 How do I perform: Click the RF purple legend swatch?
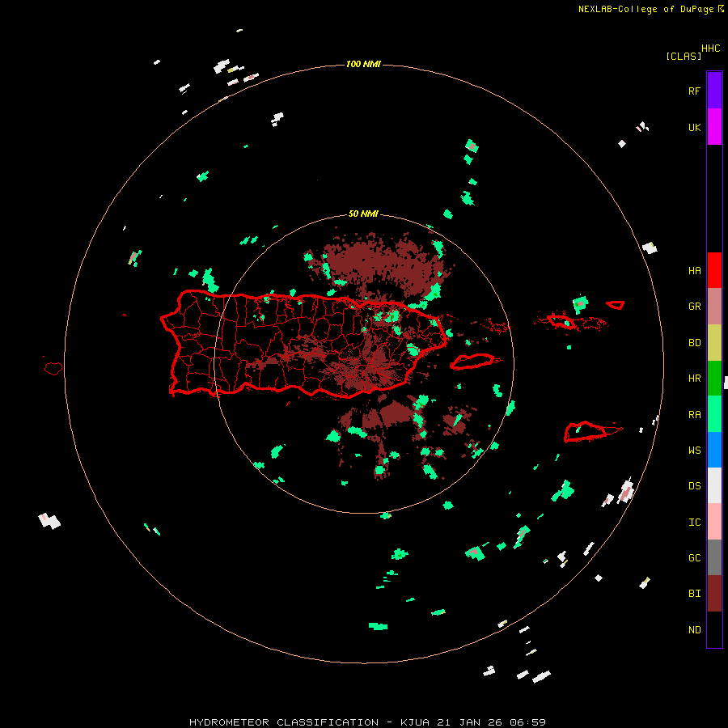714,91
